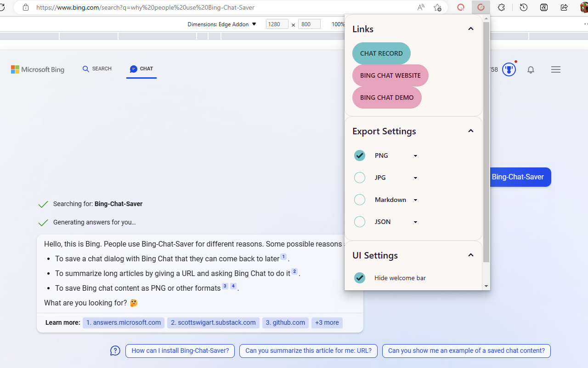Collapse the UI Settings section chevron
This screenshot has width=588, height=368.
pyautogui.click(x=470, y=255)
